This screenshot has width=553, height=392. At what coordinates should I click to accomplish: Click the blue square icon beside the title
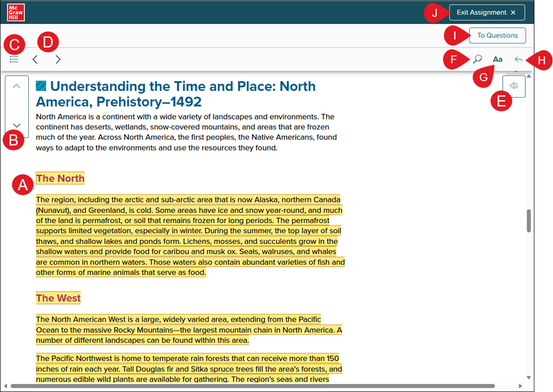pyautogui.click(x=41, y=86)
